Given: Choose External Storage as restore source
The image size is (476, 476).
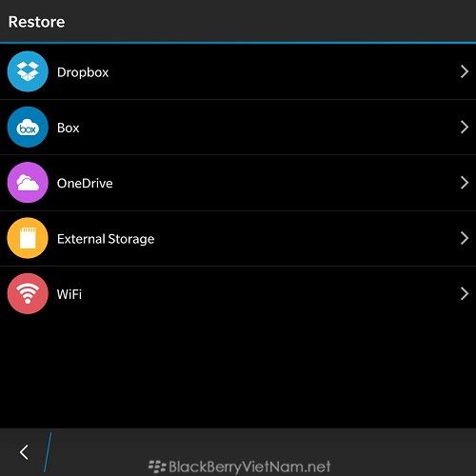Looking at the screenshot, I should point(238,238).
